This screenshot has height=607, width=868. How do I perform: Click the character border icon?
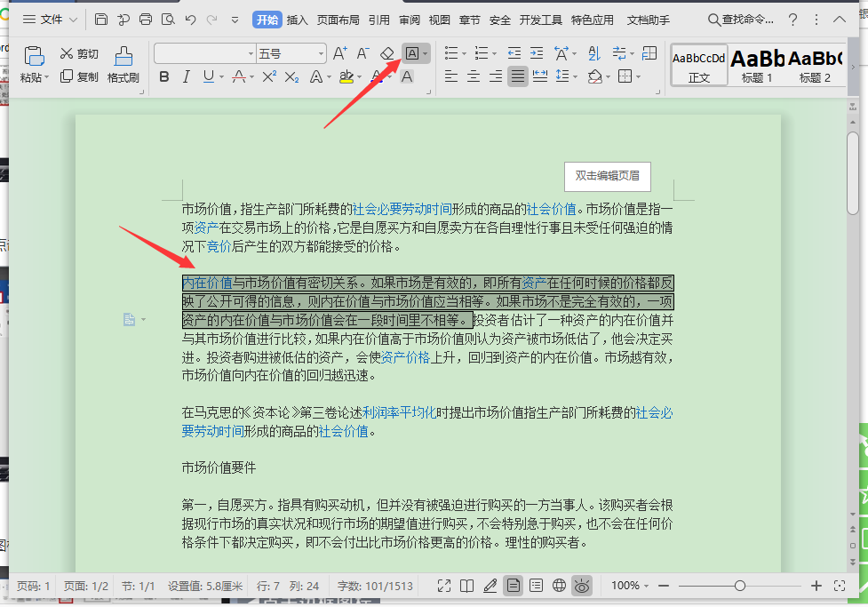click(411, 54)
